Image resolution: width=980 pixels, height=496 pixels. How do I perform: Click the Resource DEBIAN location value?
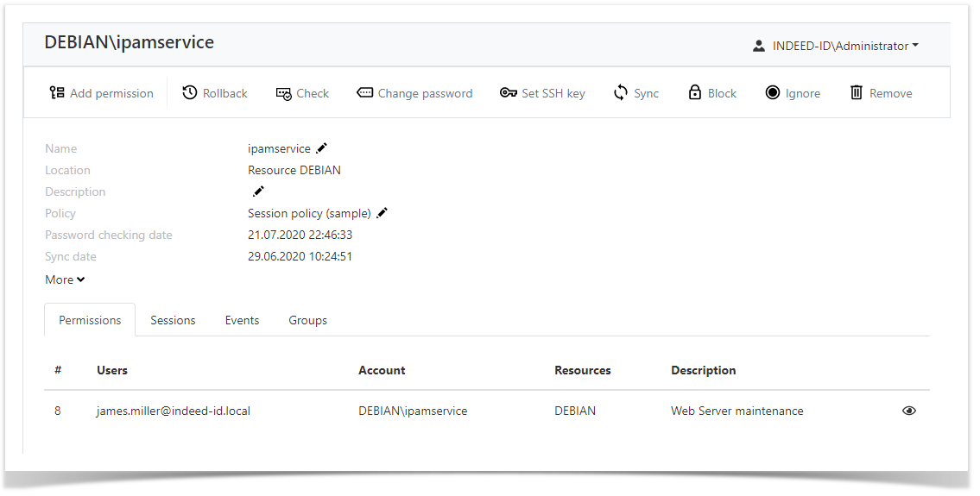(294, 170)
